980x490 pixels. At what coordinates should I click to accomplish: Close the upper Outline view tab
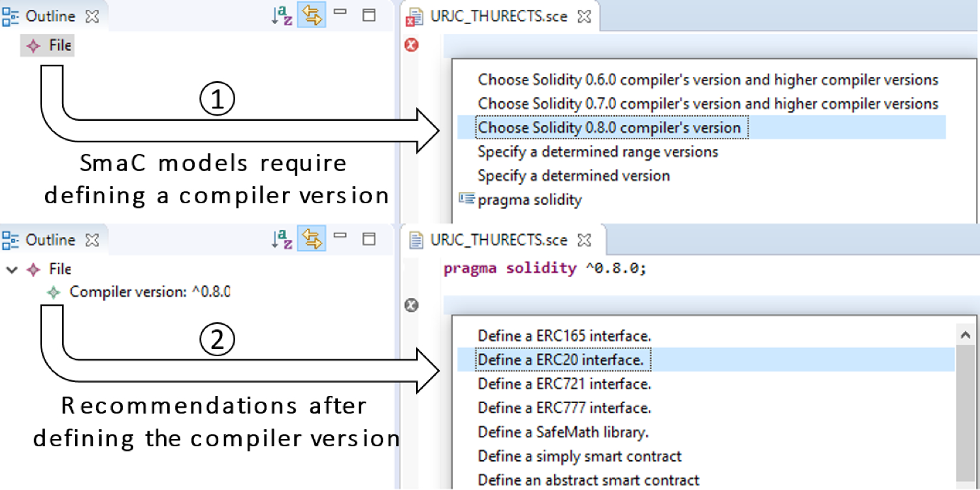coord(92,17)
